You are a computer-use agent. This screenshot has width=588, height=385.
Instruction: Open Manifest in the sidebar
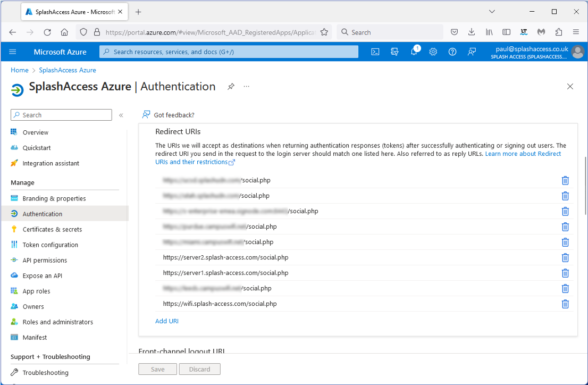[x=35, y=337]
